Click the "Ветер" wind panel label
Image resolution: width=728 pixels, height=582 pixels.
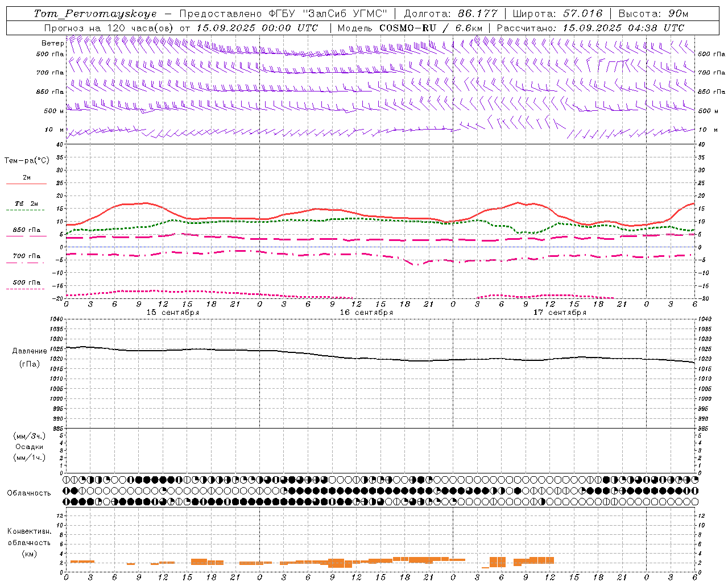click(x=52, y=43)
